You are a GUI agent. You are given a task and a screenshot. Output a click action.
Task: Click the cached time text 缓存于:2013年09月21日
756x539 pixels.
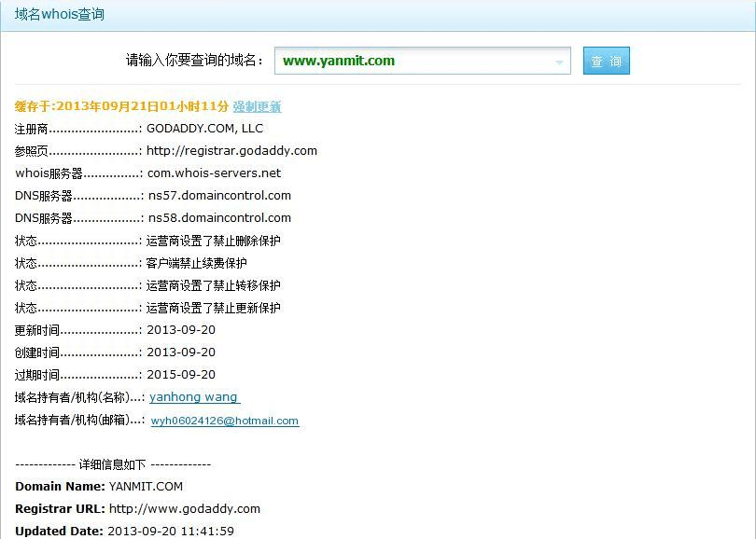121,106
